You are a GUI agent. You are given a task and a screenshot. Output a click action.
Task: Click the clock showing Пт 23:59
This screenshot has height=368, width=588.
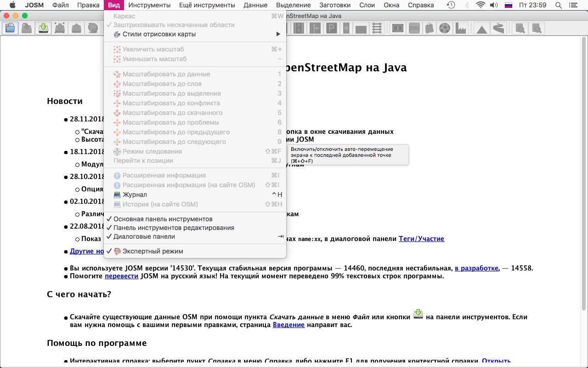[532, 5]
